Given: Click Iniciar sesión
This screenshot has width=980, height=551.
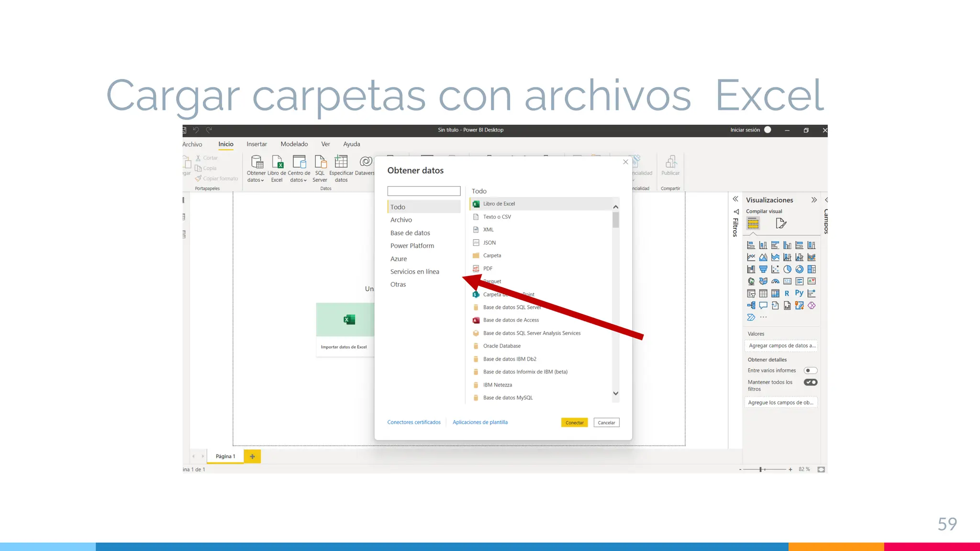Looking at the screenshot, I should click(x=745, y=130).
